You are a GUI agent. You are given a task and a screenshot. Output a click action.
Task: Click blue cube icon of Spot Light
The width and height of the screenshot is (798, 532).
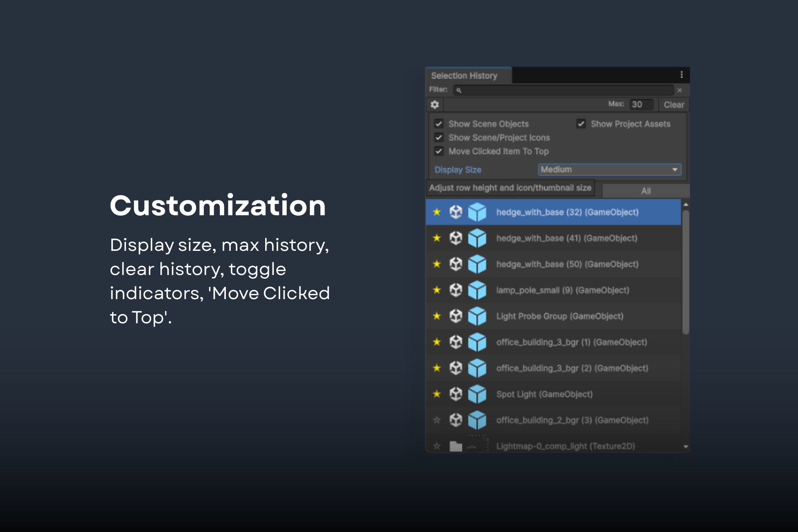477,394
